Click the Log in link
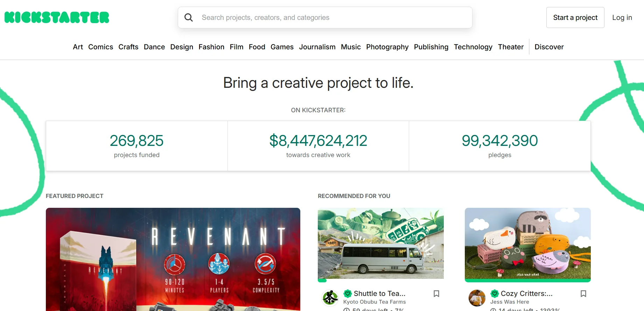Viewport: 644px width, 311px height. (x=622, y=17)
